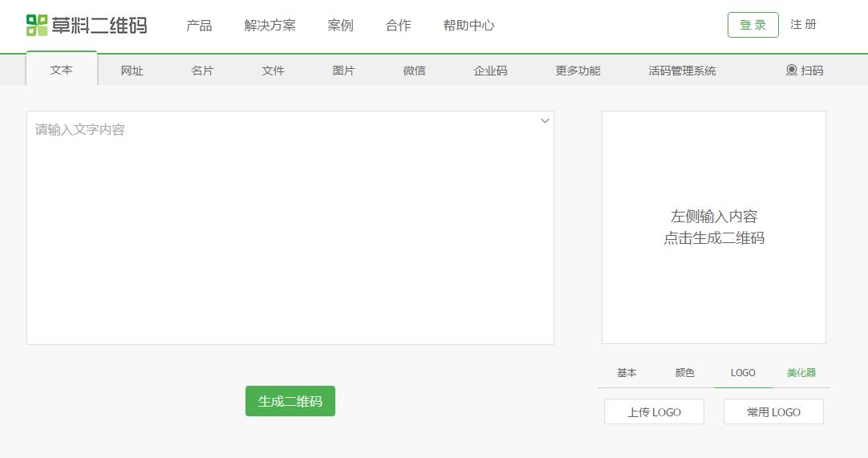Open the 帮助中心 menu item
Screen dimensions: 868x458
point(468,25)
